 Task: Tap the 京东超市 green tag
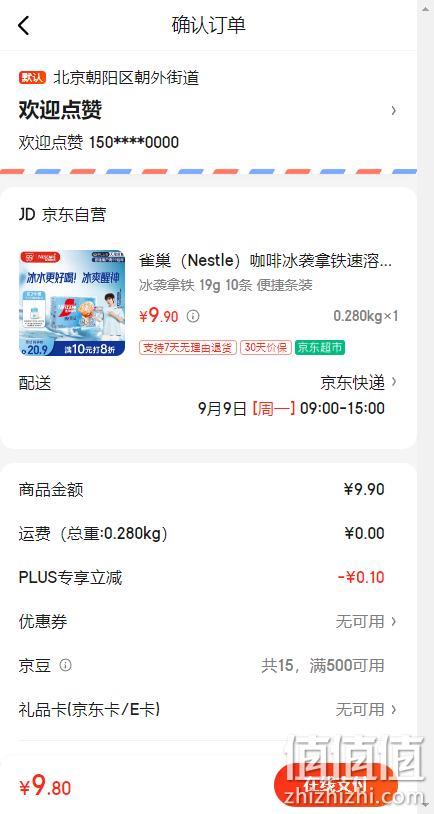click(x=320, y=347)
